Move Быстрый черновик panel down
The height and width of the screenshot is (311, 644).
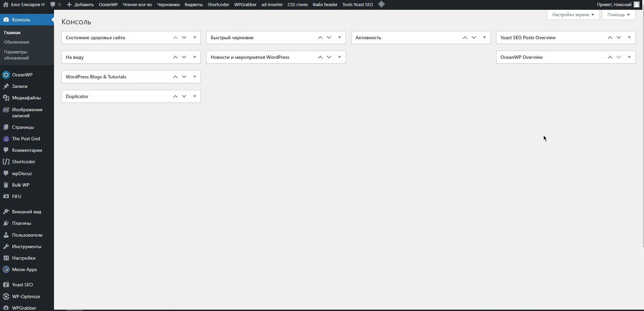(329, 38)
